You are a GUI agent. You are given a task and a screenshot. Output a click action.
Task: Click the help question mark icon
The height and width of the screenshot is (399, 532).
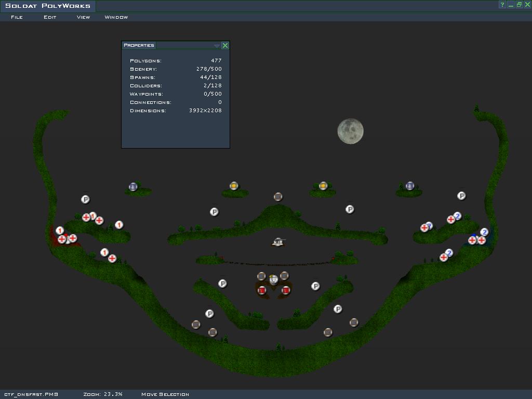click(502, 5)
